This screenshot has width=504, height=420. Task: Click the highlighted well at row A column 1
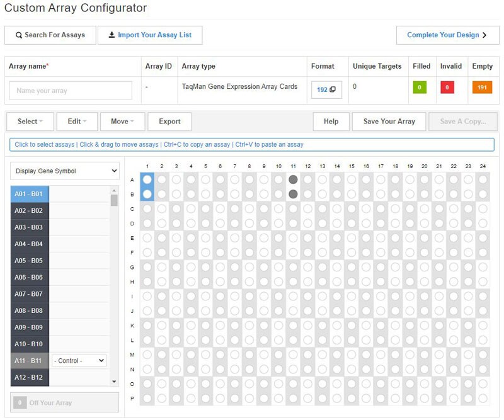147,179
